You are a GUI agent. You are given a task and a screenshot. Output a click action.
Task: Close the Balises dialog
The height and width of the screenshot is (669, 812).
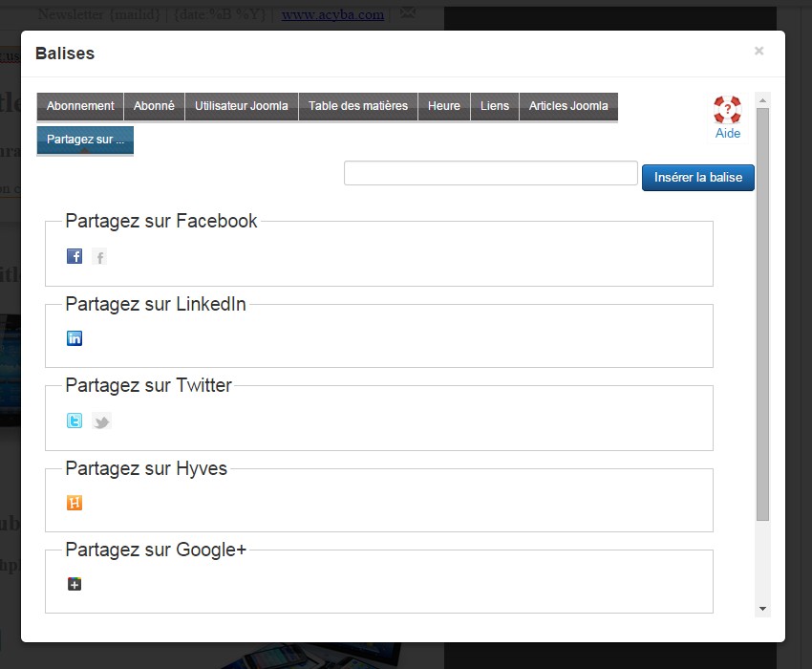click(x=759, y=51)
